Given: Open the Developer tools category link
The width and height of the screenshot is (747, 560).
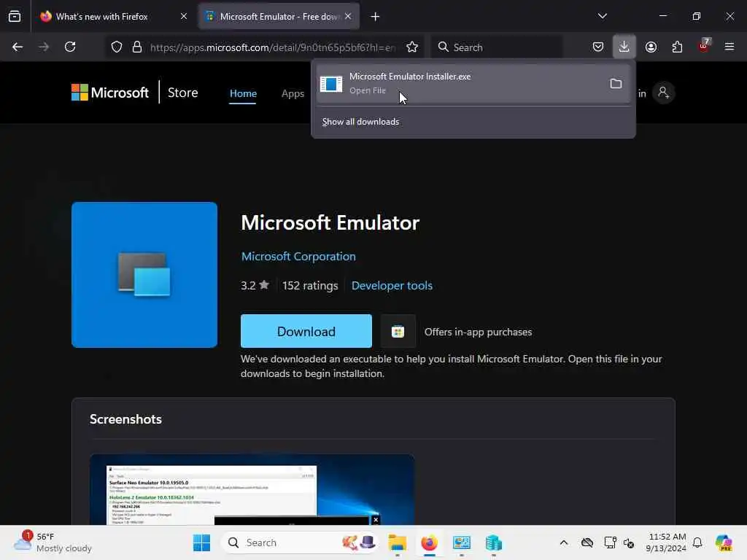Looking at the screenshot, I should click(392, 285).
